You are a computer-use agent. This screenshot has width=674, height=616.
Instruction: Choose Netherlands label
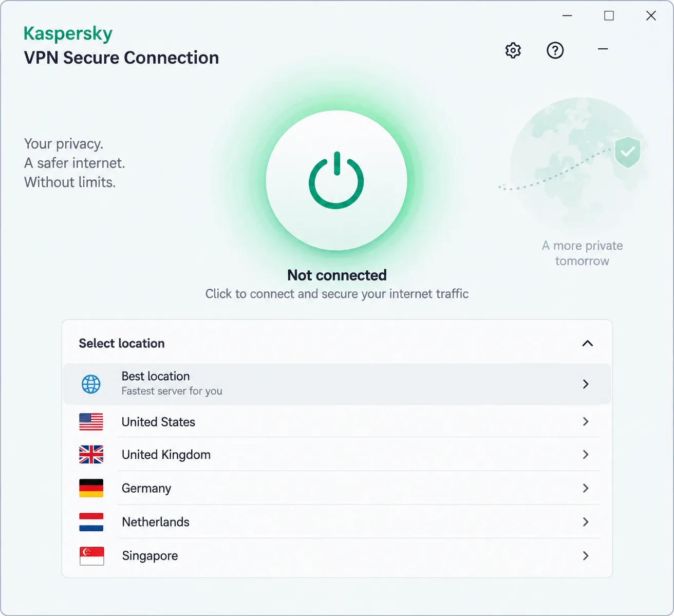156,522
